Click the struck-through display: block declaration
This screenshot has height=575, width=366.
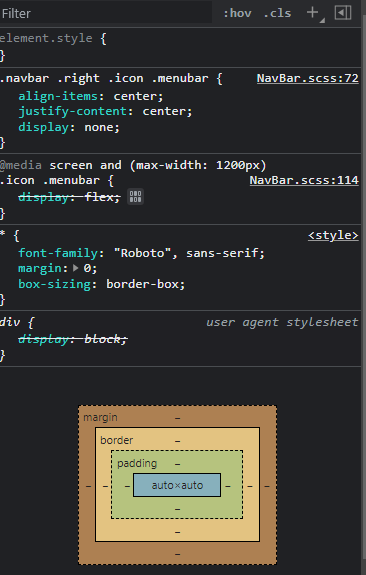(x=73, y=339)
